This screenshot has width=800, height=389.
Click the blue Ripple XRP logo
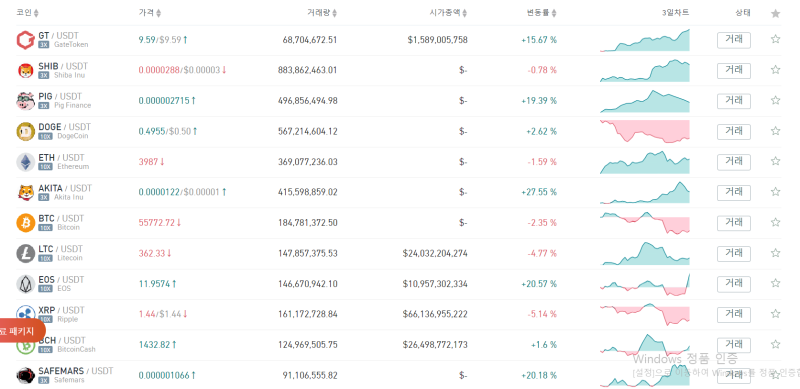click(26, 313)
